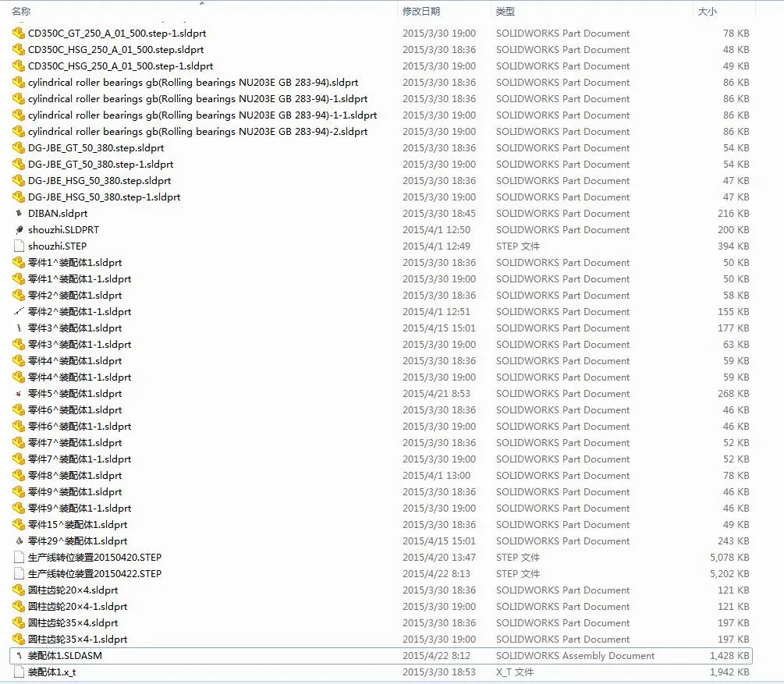Click the 1,942 KB size cell
The image size is (784, 684).
click(729, 672)
